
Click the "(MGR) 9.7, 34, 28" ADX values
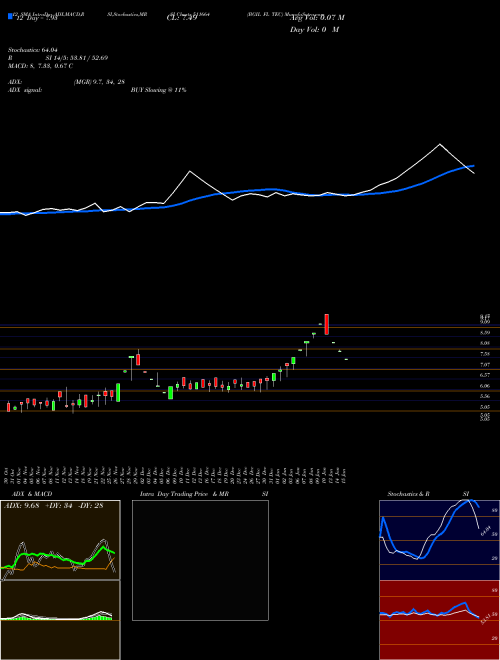click(99, 82)
